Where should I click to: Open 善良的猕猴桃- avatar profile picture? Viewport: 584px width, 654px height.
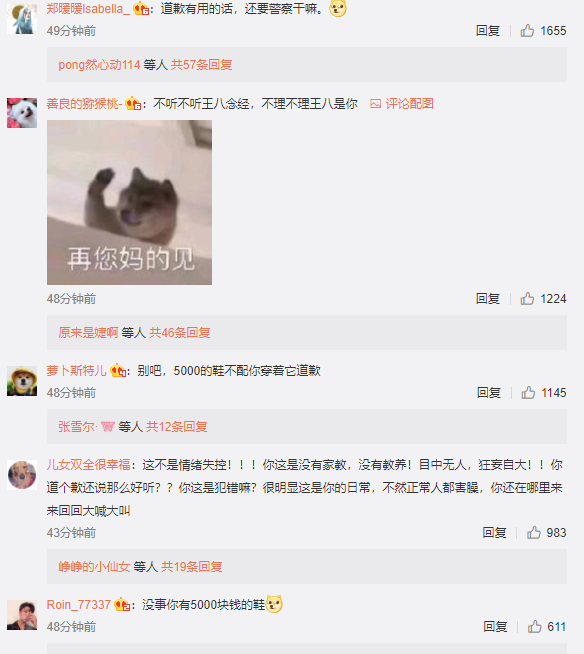click(22, 113)
